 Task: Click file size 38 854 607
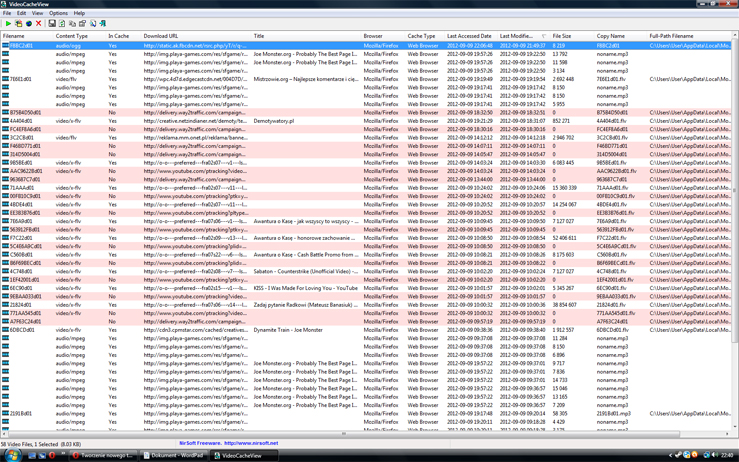[564, 305]
